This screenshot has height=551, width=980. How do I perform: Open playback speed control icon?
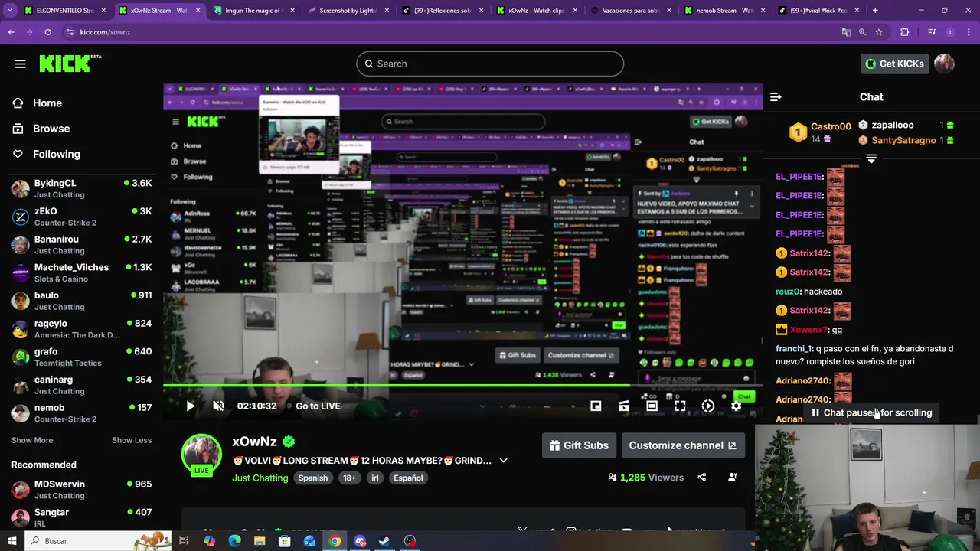[708, 406]
